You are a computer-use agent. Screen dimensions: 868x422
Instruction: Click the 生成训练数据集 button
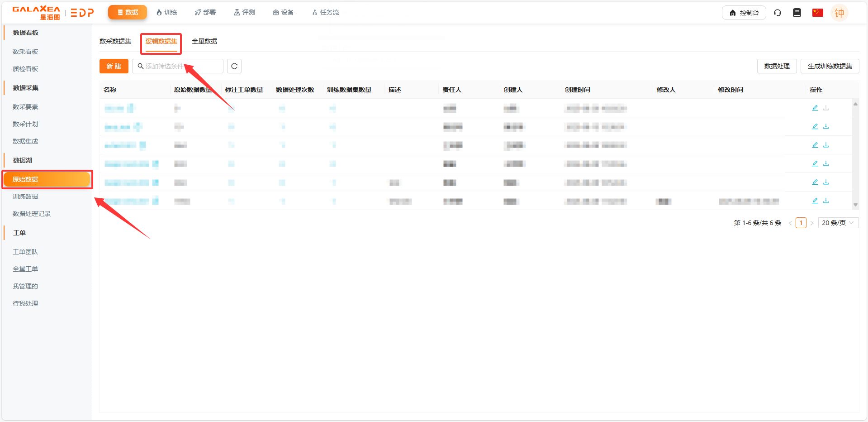tap(830, 66)
